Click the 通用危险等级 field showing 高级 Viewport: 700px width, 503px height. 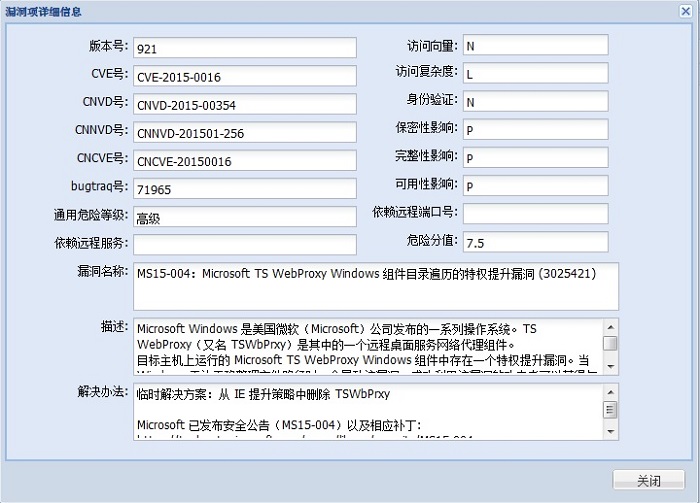pos(245,216)
